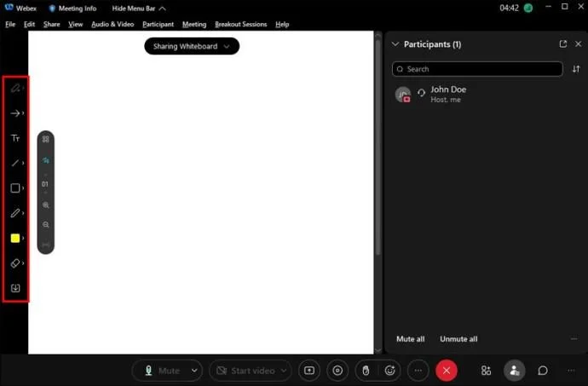Save the whiteboard annotation
Viewport: 588px width, 386px height.
tap(15, 288)
